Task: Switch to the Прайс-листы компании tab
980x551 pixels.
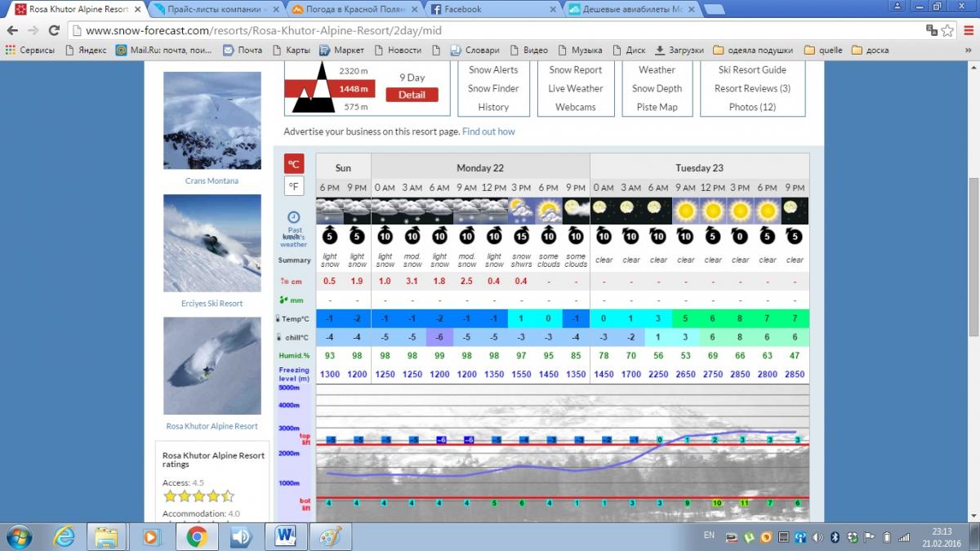Action: pyautogui.click(x=216, y=10)
